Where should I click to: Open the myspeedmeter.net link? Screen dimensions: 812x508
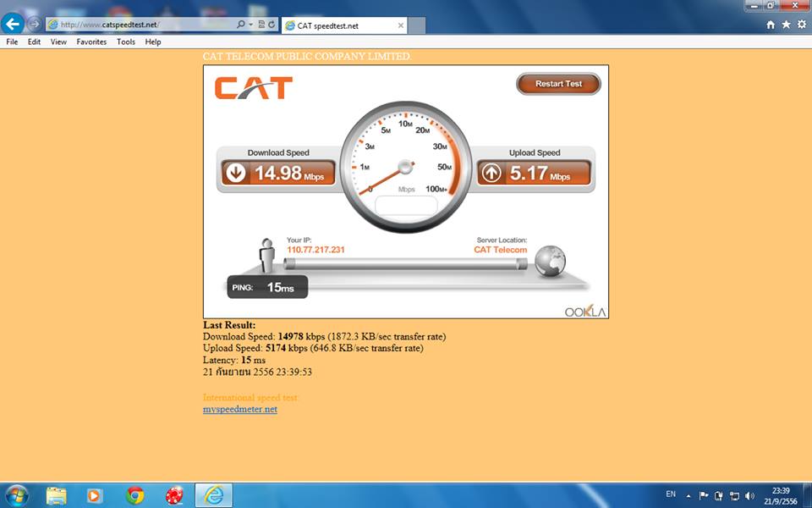(x=239, y=410)
